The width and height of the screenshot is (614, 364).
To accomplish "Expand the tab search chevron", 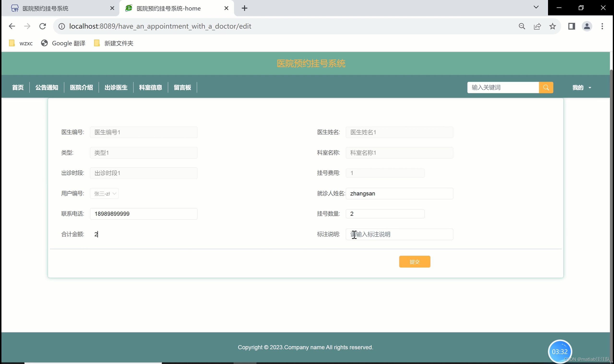I will [536, 7].
